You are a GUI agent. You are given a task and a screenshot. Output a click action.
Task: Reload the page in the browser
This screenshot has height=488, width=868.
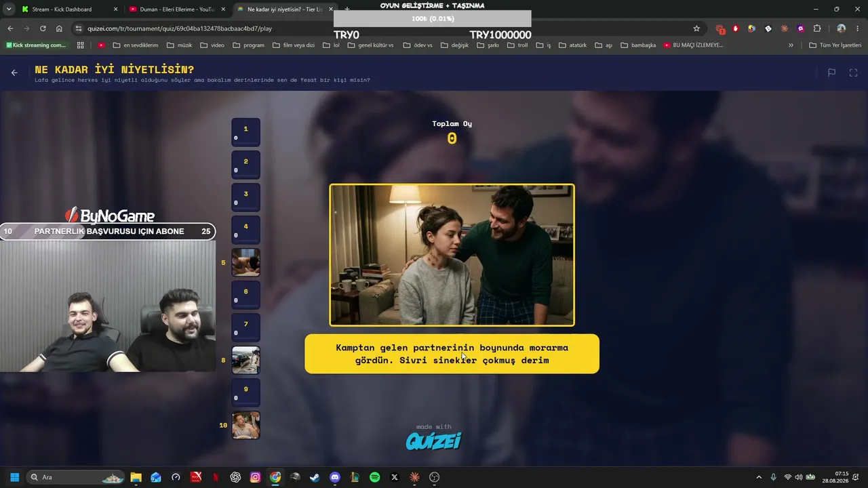coord(43,28)
